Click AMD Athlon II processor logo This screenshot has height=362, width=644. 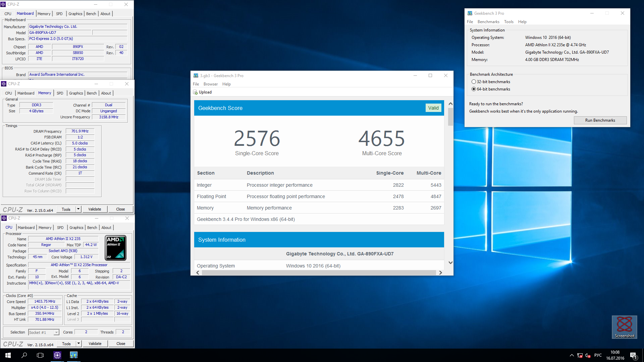(116, 248)
